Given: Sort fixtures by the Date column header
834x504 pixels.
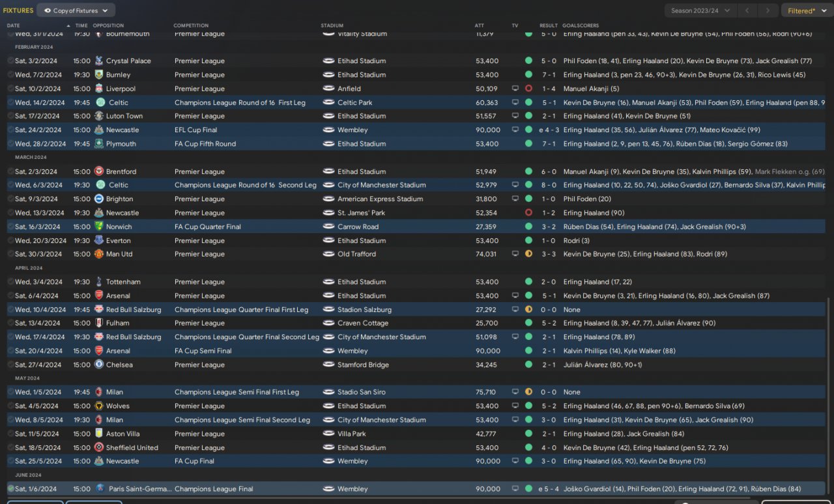Looking at the screenshot, I should pos(14,25).
